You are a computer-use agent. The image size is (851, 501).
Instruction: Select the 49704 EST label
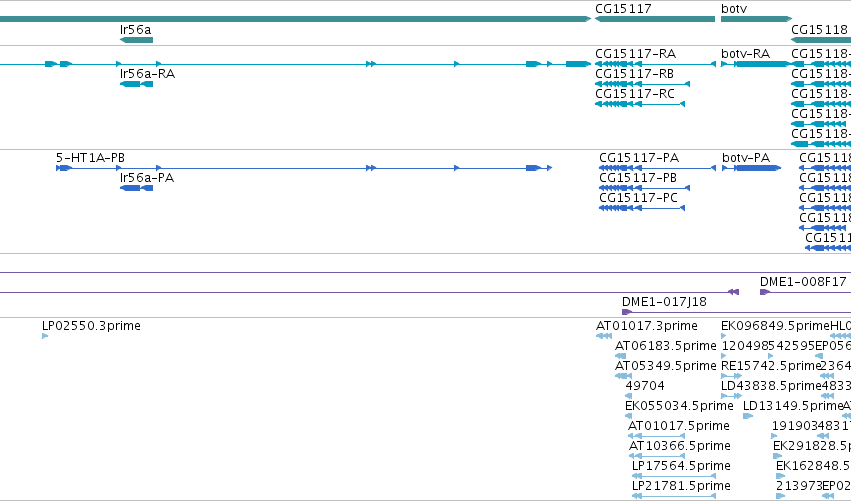645,386
